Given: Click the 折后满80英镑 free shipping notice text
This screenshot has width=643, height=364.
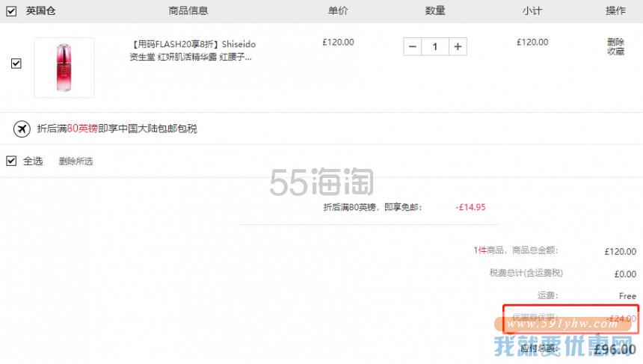Looking at the screenshot, I should [117, 129].
